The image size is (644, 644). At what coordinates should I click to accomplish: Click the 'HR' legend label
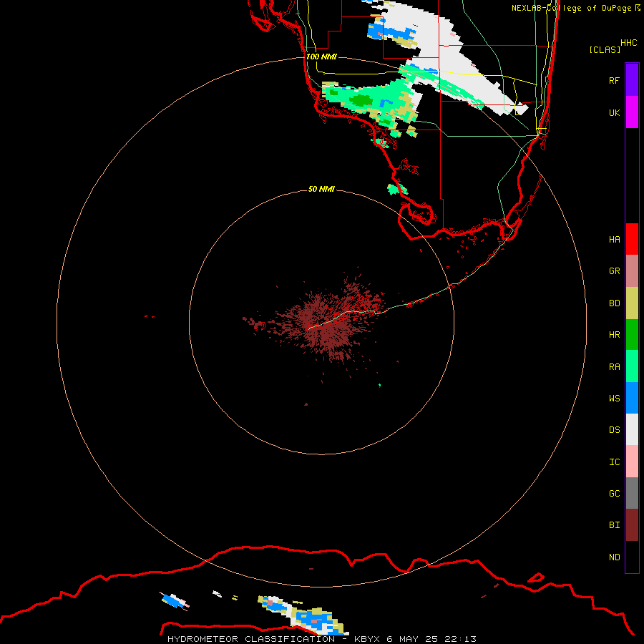(x=614, y=335)
